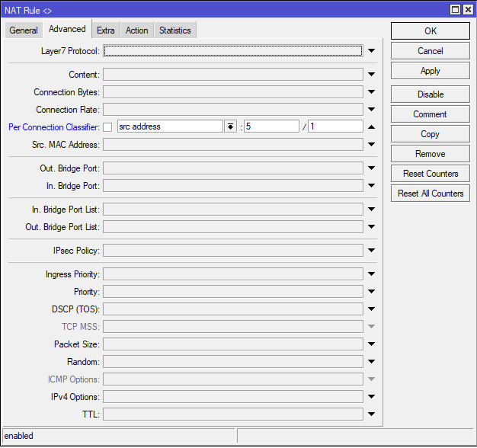The width and height of the screenshot is (477, 448).
Task: Click the TTL input field
Action: coord(233,414)
